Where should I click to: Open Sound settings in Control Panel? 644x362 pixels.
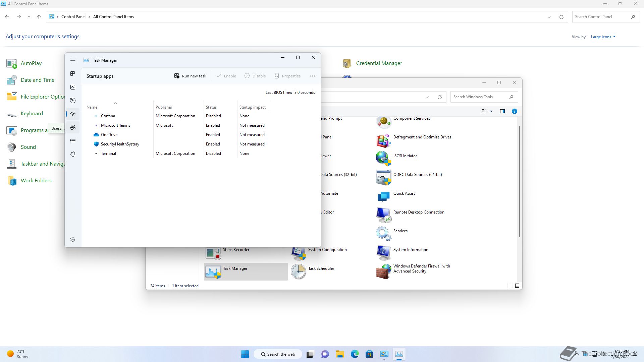point(21,147)
